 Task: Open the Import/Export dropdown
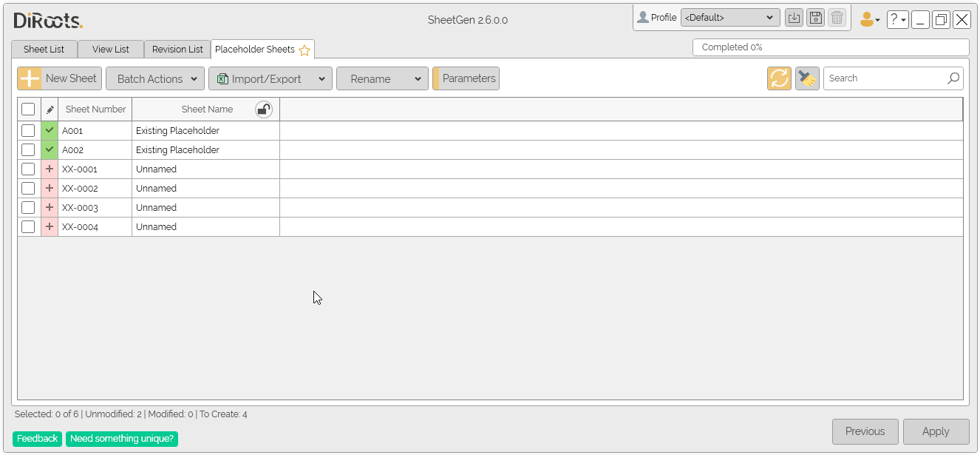[x=270, y=78]
